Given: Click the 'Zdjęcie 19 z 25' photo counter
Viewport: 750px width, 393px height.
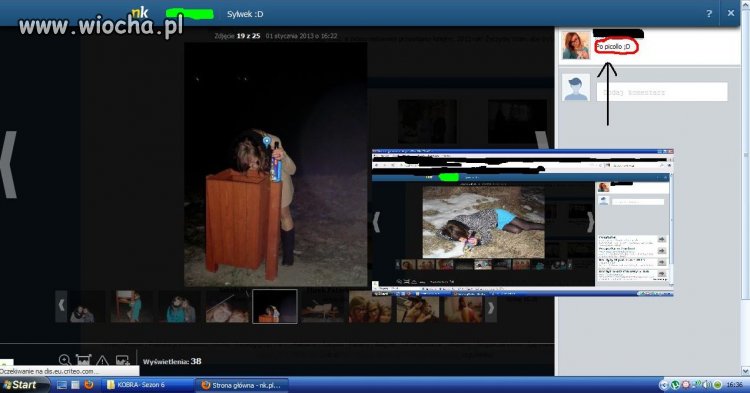Looking at the screenshot, I should [x=237, y=36].
